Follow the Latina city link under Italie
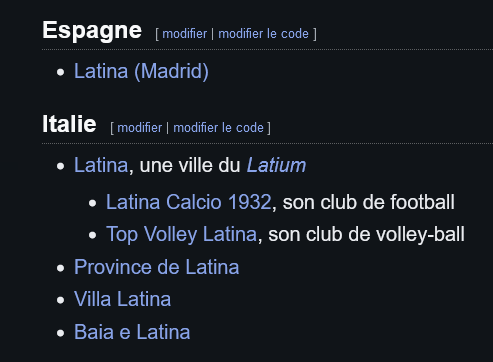This screenshot has height=362, width=493. coord(101,165)
